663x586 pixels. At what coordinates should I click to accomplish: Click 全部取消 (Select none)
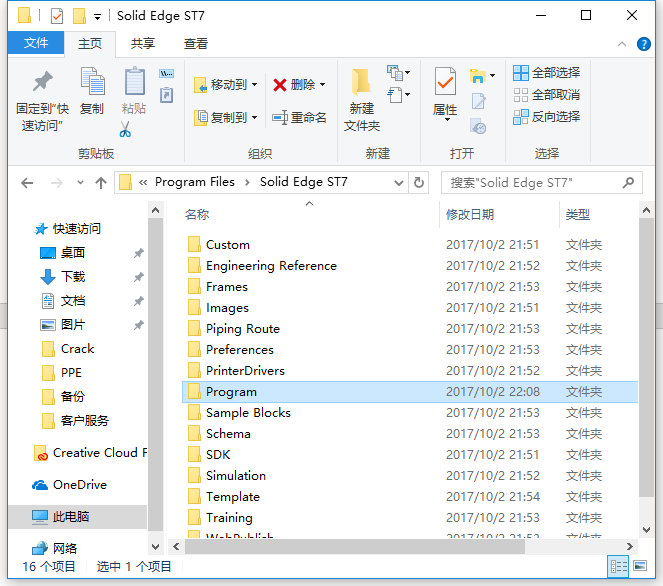pyautogui.click(x=546, y=95)
